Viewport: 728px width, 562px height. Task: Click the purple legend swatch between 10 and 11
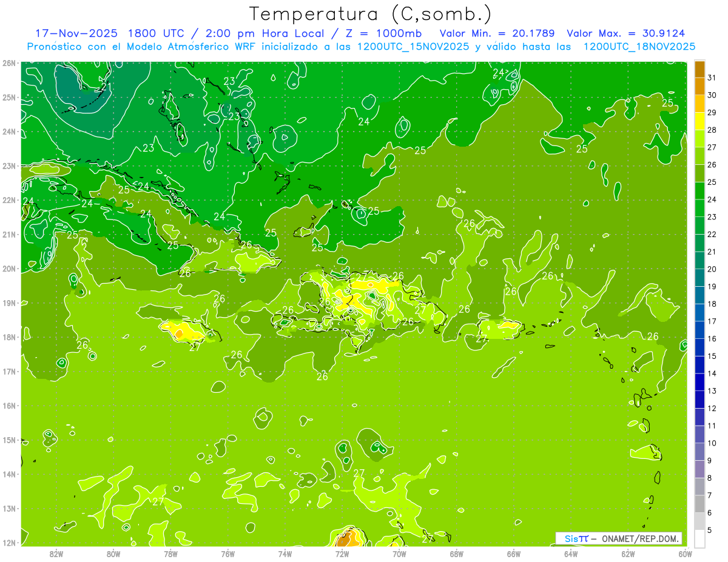(x=699, y=433)
